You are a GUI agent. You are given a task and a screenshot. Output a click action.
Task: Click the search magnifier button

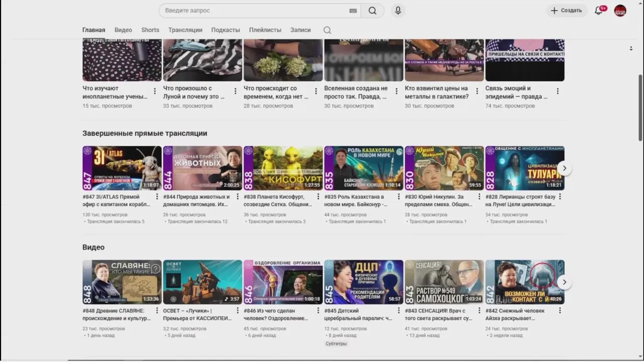(372, 11)
